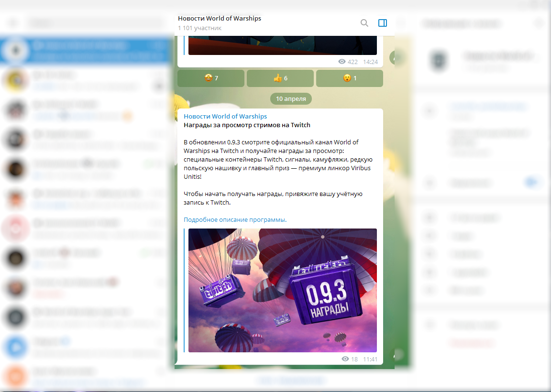Open the blue 'Новости World of Warships' sender name

point(225,116)
